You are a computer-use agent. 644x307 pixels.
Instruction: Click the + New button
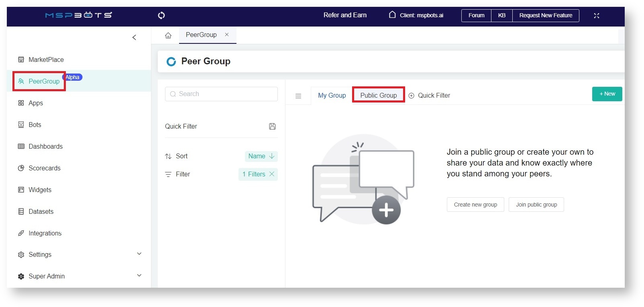pos(607,94)
